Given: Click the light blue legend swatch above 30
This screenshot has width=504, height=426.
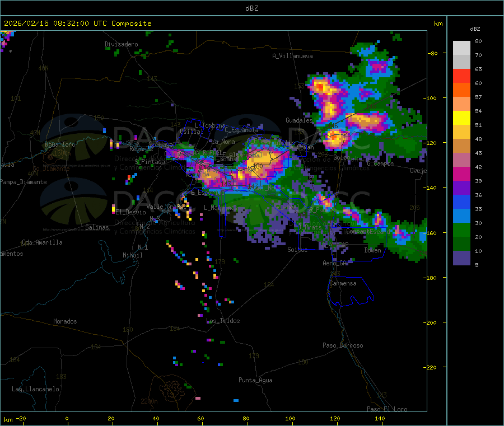Looking at the screenshot, I should tap(461, 216).
